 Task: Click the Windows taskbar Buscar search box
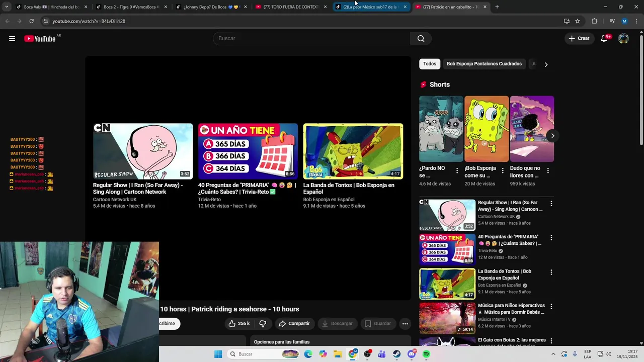(264, 354)
